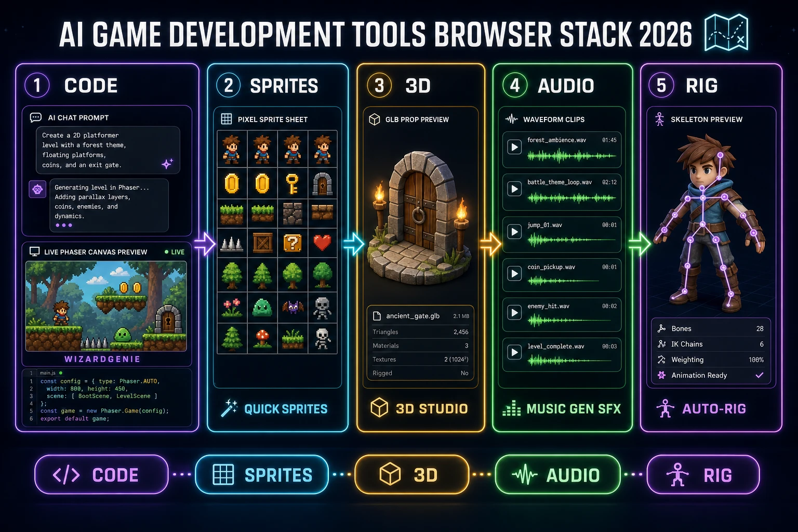Click the cube icon beside GLB Prop Preview
Image resolution: width=798 pixels, height=532 pixels.
pyautogui.click(x=374, y=119)
